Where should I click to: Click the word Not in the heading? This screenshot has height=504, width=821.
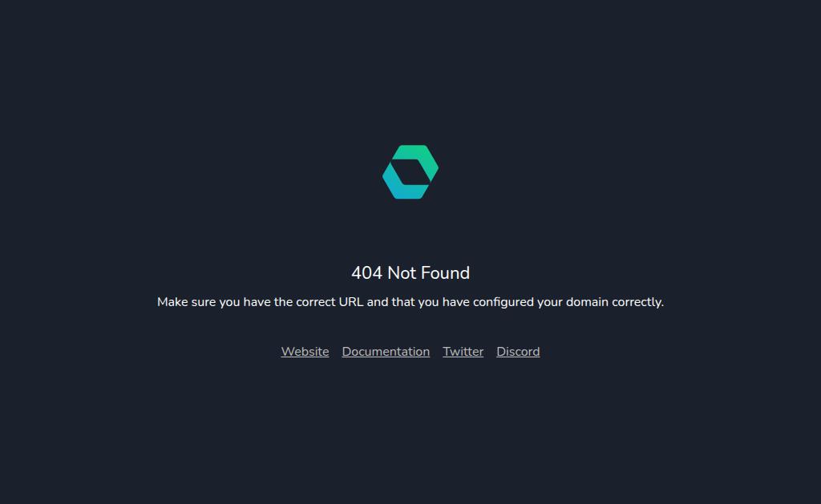pos(402,272)
